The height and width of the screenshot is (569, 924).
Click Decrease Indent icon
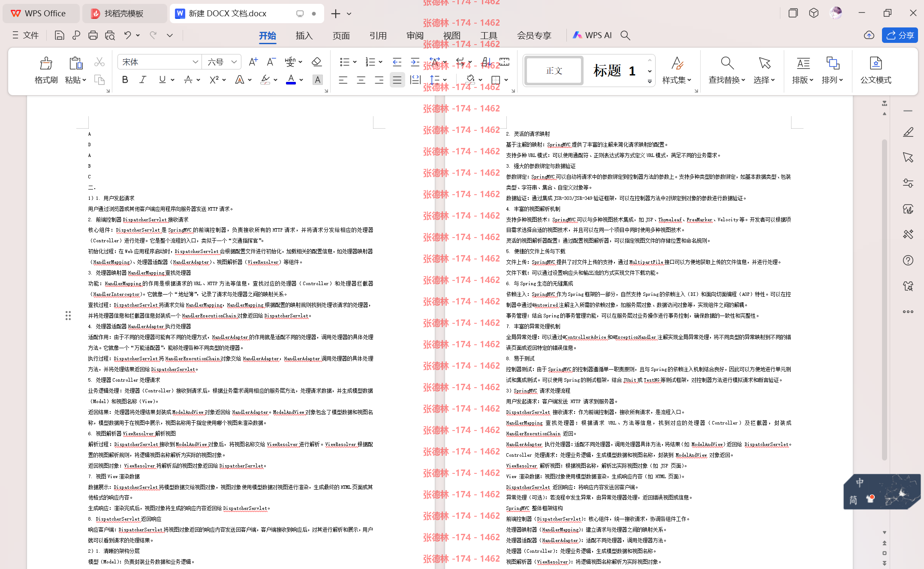[397, 62]
